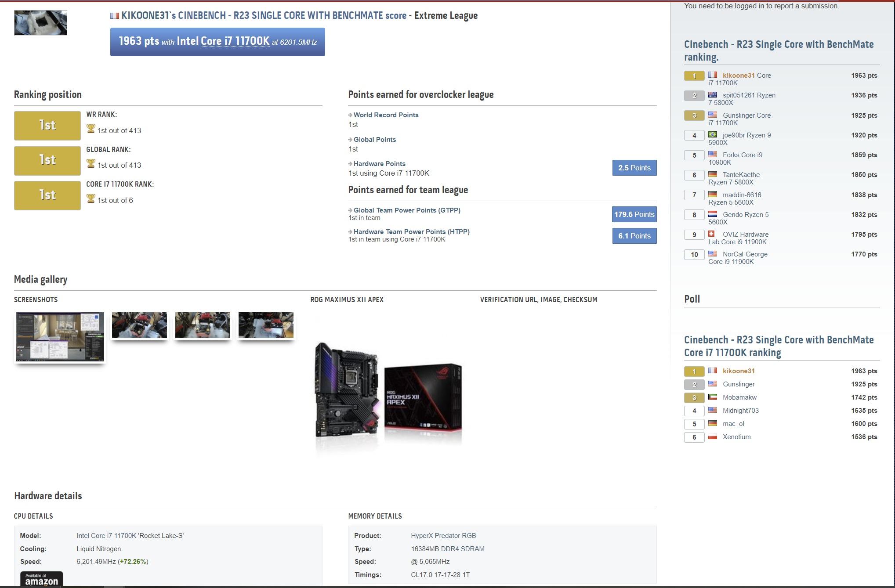
Task: Open the third rig photo thumbnail
Action: pyautogui.click(x=203, y=325)
